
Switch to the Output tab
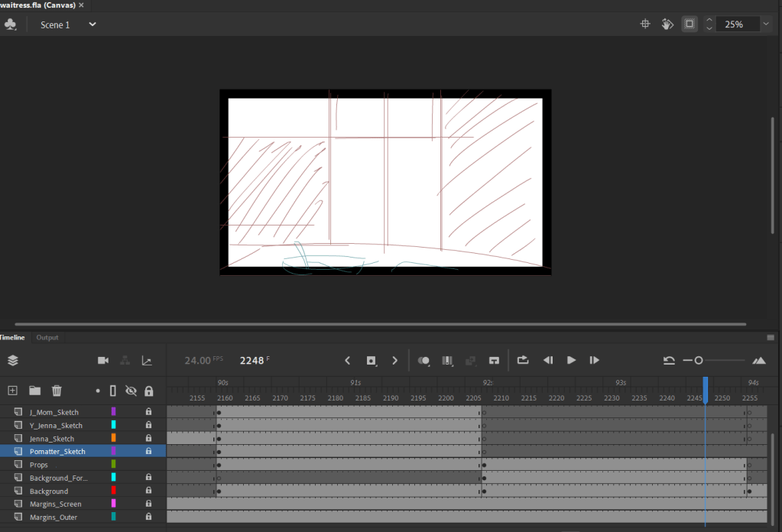[x=47, y=338]
